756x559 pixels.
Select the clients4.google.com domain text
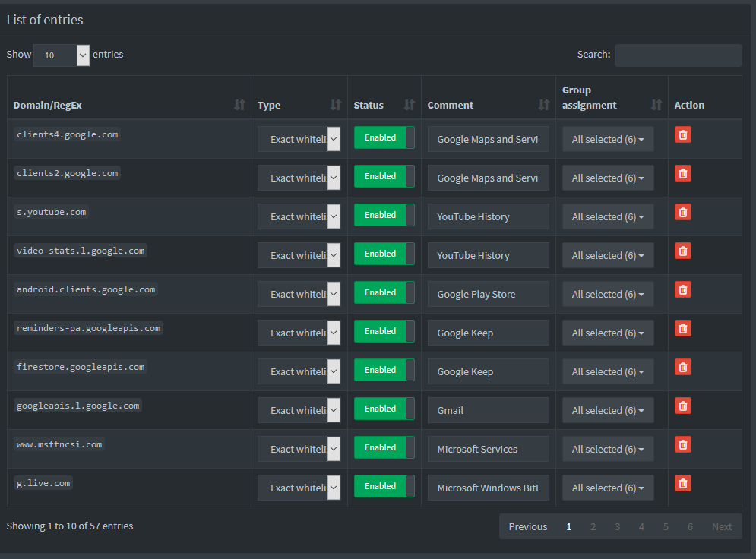pyautogui.click(x=67, y=134)
